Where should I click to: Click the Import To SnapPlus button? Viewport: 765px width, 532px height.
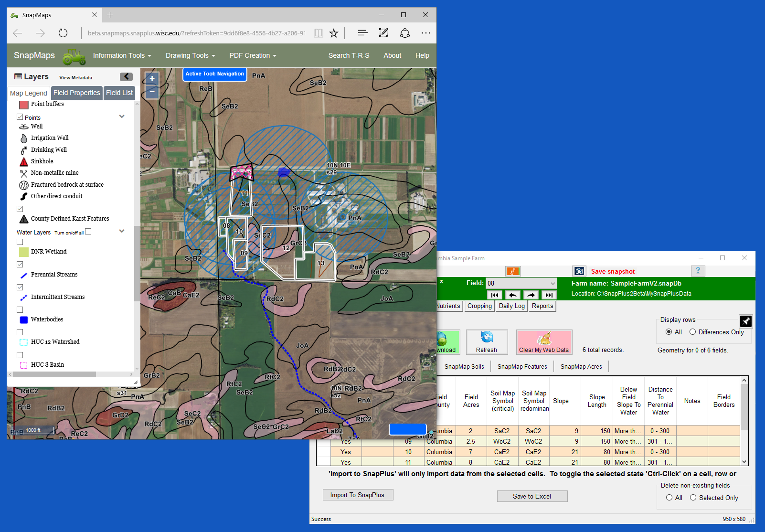(x=358, y=495)
